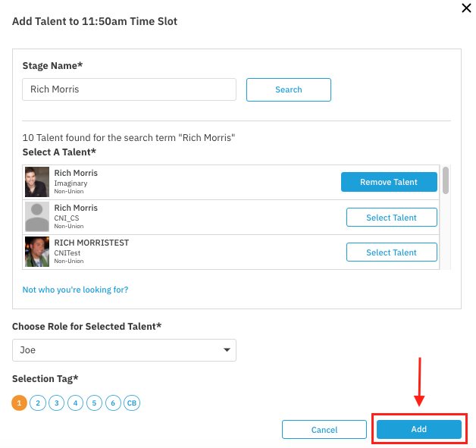This screenshot has width=476, height=448.
Task: Choose selection tag 6
Action: point(113,403)
